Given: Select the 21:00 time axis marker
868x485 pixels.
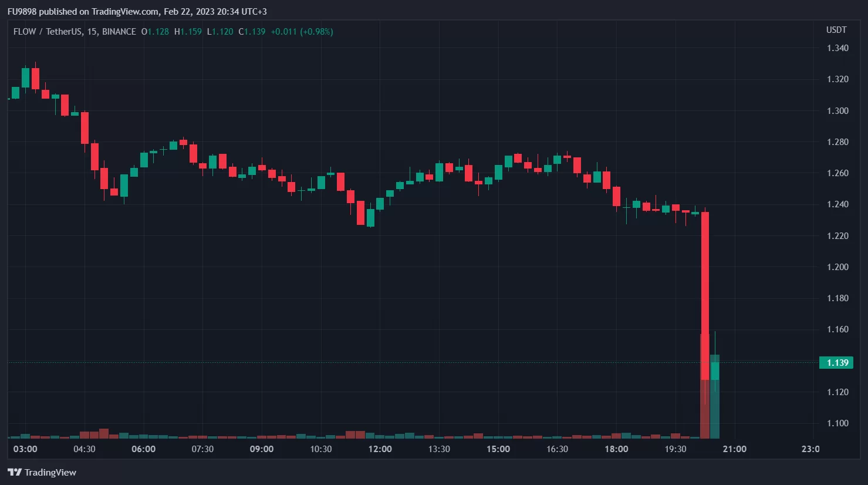Looking at the screenshot, I should point(734,449).
